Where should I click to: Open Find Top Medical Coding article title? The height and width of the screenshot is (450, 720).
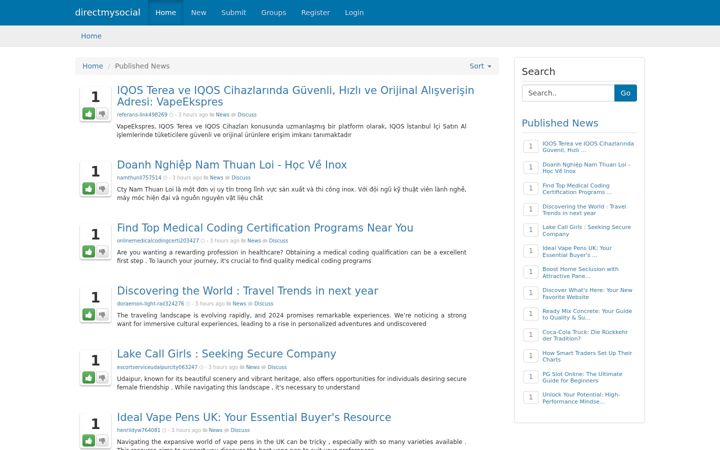coord(265,228)
